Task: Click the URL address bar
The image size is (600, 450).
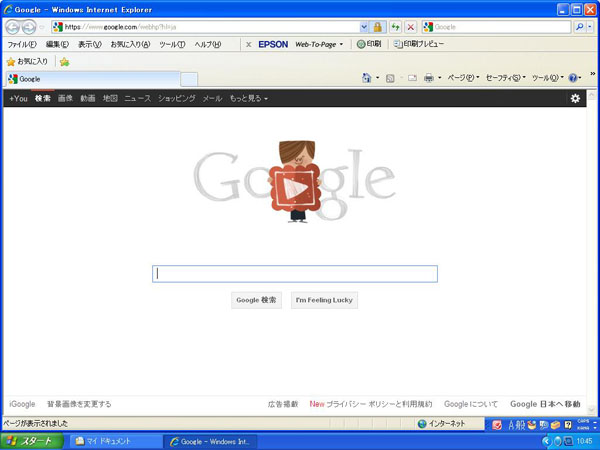Action: click(x=206, y=27)
